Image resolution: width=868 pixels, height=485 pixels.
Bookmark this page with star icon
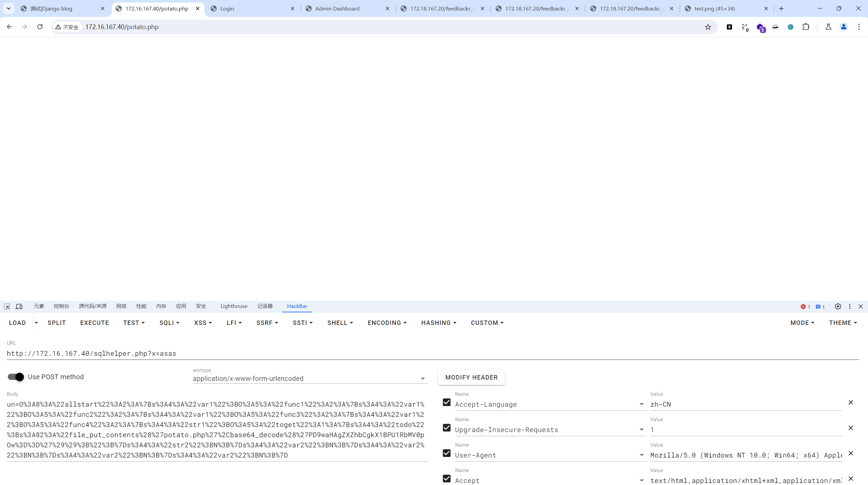pyautogui.click(x=708, y=27)
